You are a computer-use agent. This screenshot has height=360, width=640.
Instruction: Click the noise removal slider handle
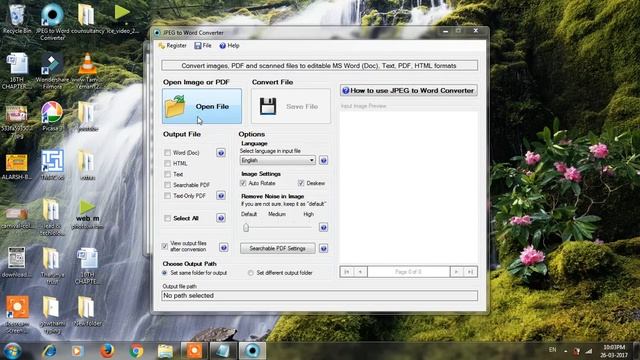(246, 227)
